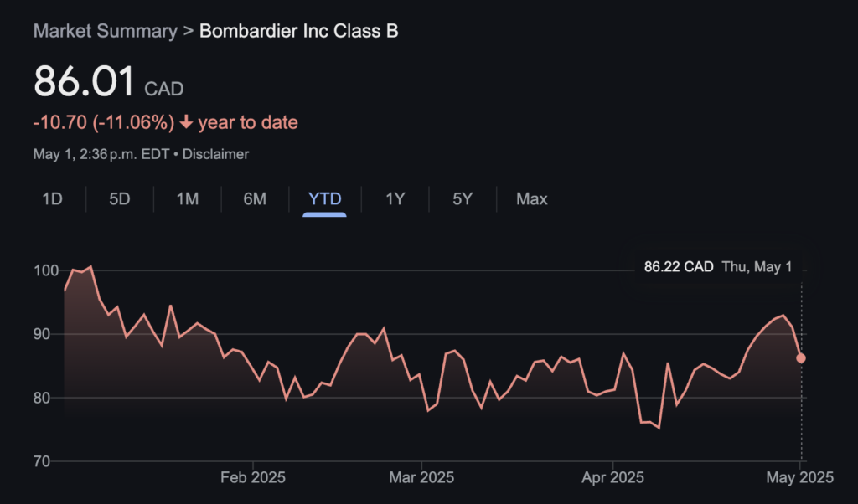The width and height of the screenshot is (858, 504).
Task: Click the 86.22 CAD tooltip value
Action: point(679,267)
